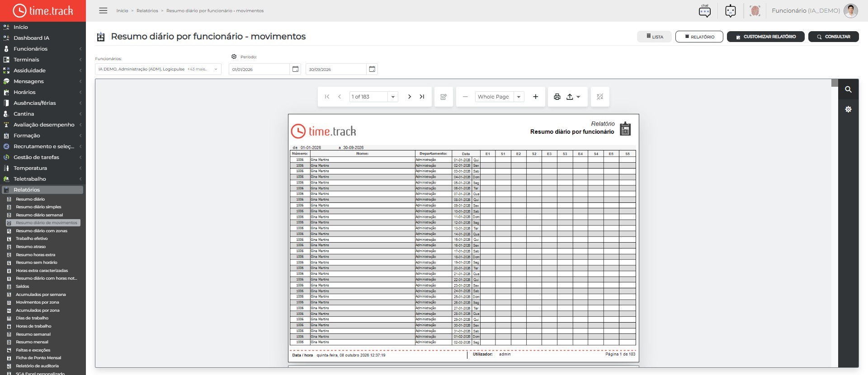Open the Whole Page zoom dropdown
The height and width of the screenshot is (375, 868).
519,97
